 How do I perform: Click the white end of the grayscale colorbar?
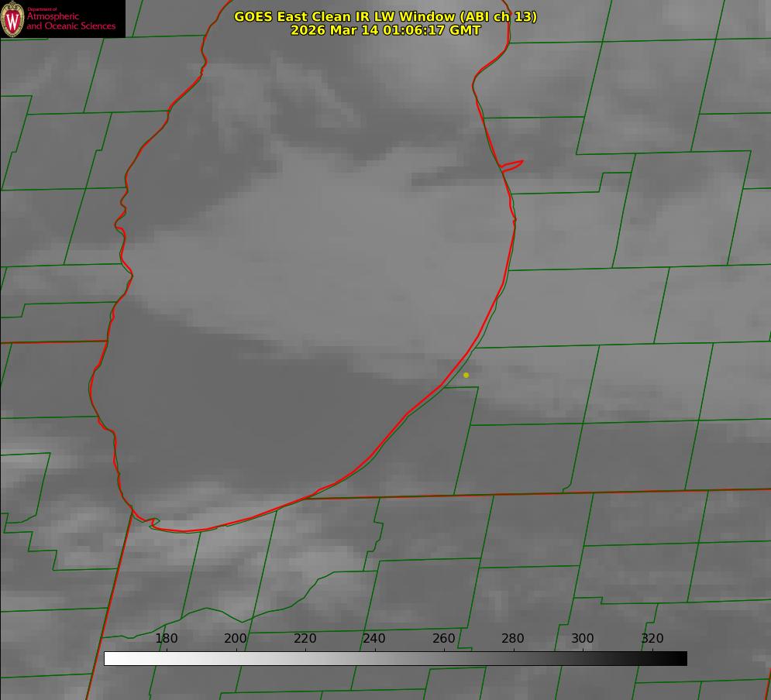point(110,658)
